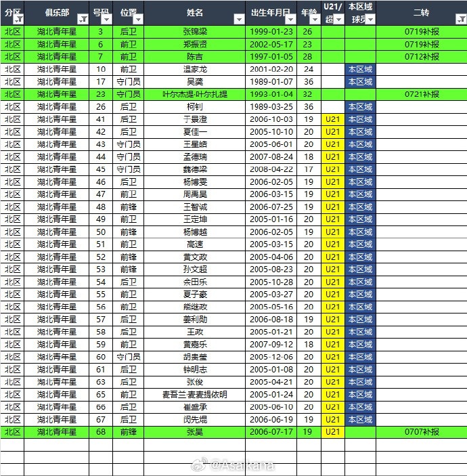Select the 0707补报 cell in last row

click(x=421, y=432)
